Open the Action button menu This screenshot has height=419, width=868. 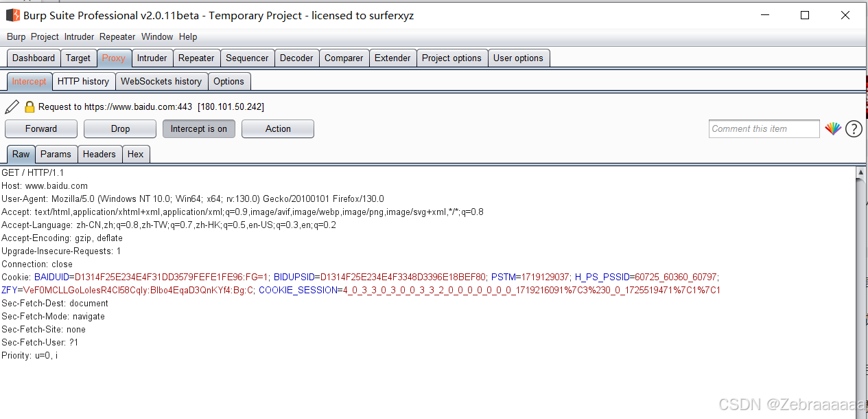(x=278, y=128)
